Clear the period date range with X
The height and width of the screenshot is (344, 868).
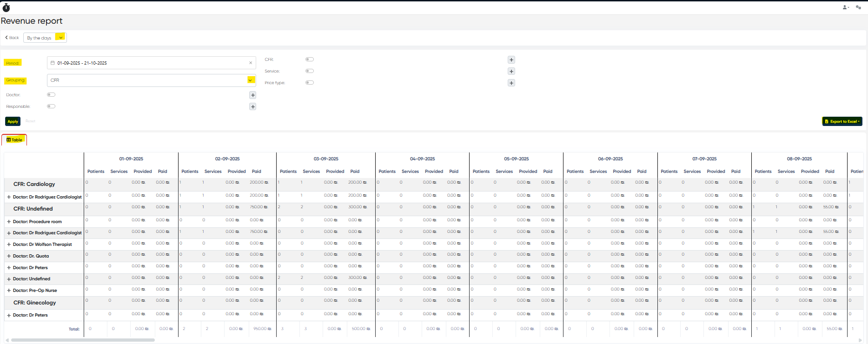pyautogui.click(x=251, y=63)
